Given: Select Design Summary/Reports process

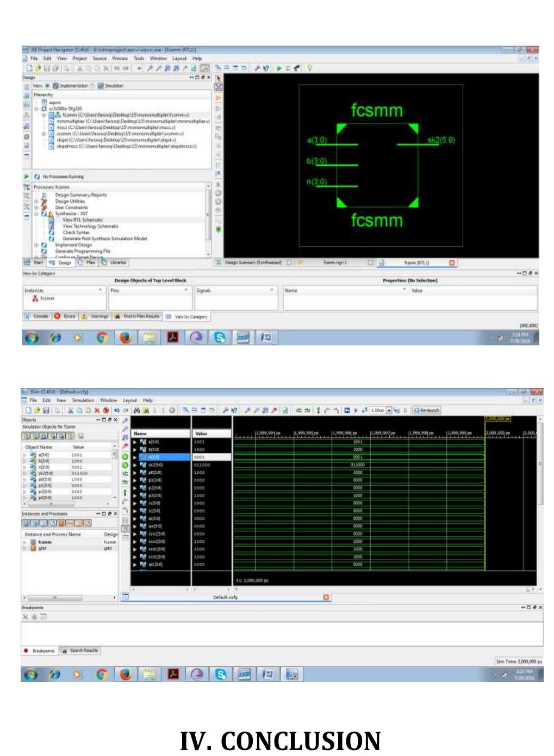Looking at the screenshot, I should (80, 195).
